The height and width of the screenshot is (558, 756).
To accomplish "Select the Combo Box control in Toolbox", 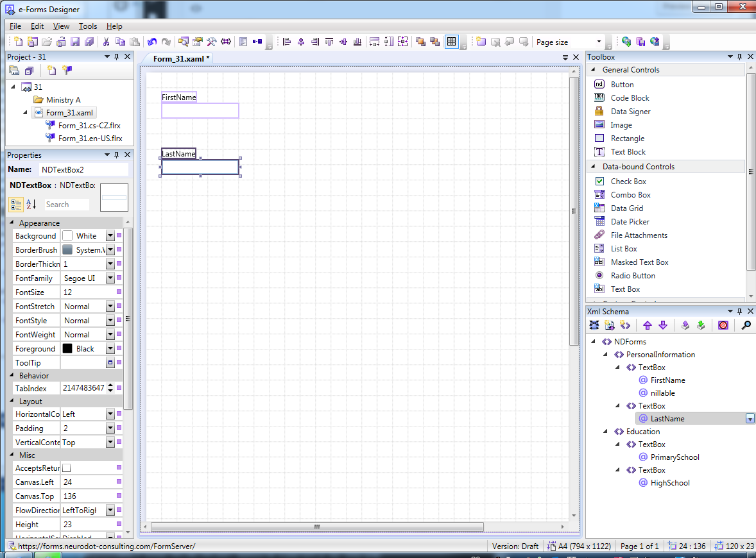I will [x=630, y=195].
